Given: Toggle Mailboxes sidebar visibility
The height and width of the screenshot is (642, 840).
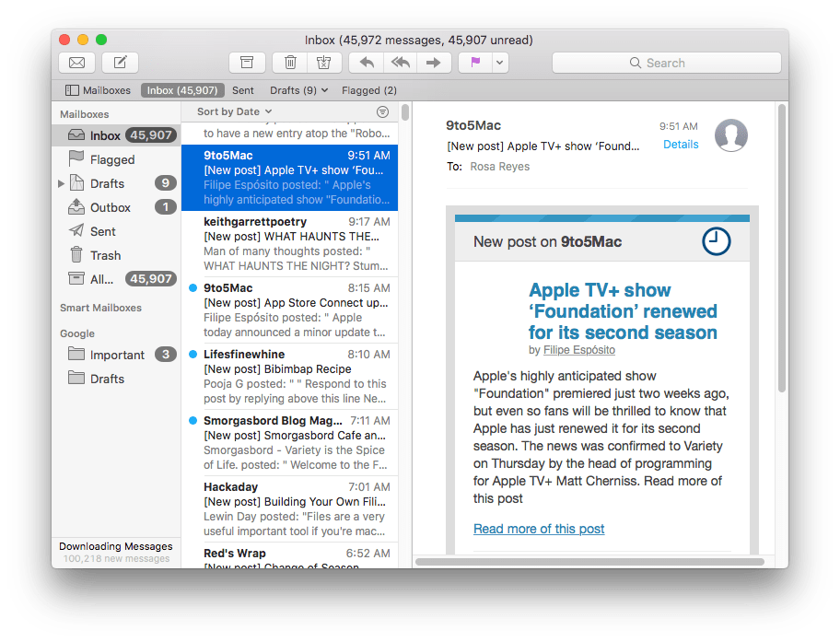Looking at the screenshot, I should 98,90.
